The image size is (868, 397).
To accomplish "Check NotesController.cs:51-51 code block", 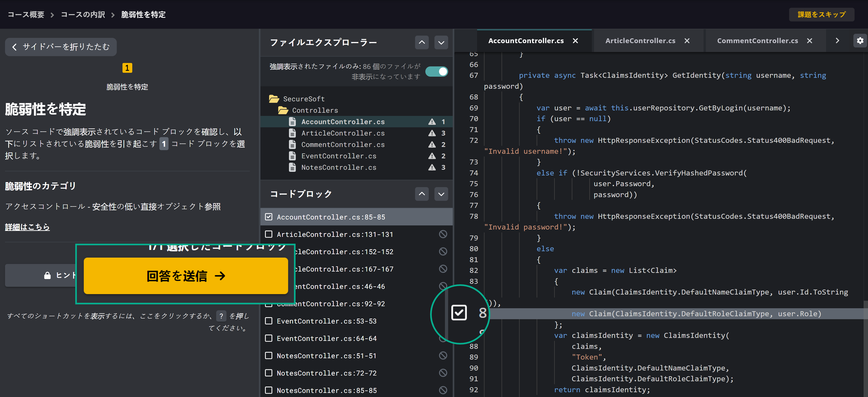I will click(269, 355).
